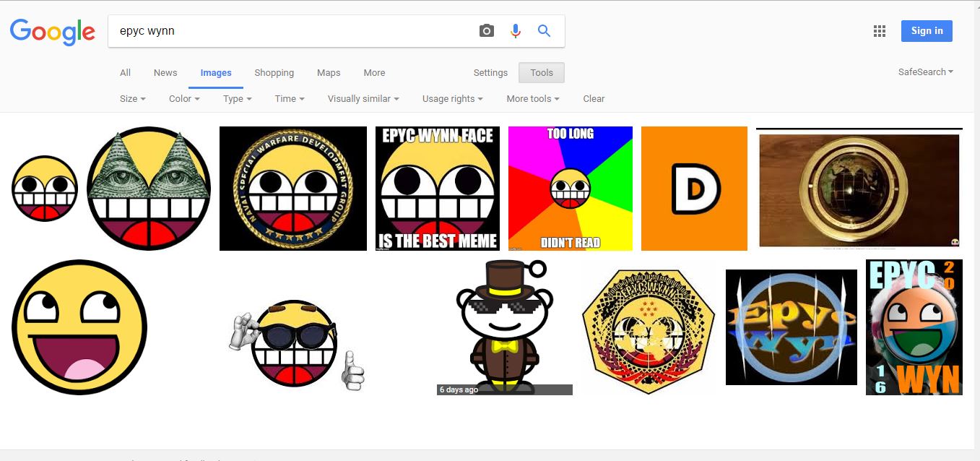Viewport: 980px width, 461px height.
Task: Open the Google apps grid
Action: pos(879,31)
